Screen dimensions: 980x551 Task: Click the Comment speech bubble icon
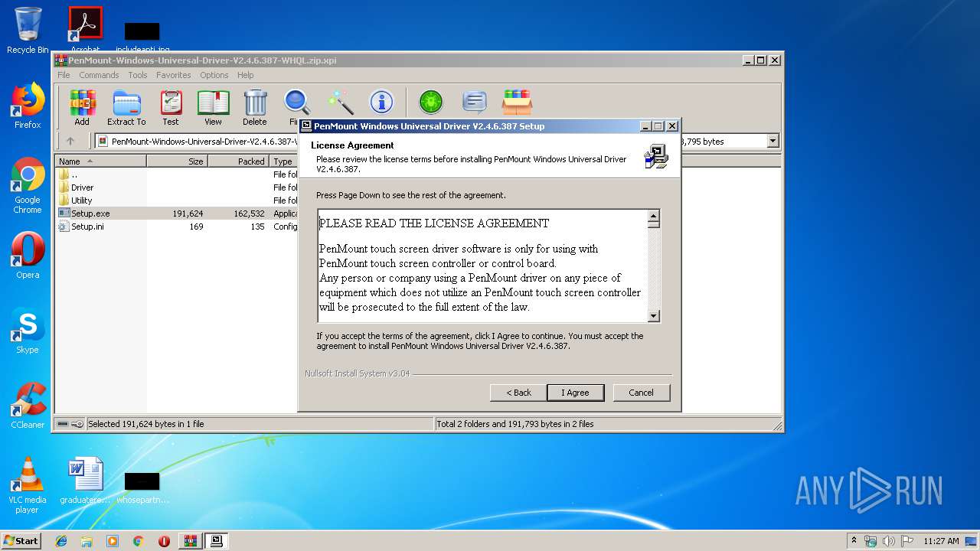click(475, 102)
